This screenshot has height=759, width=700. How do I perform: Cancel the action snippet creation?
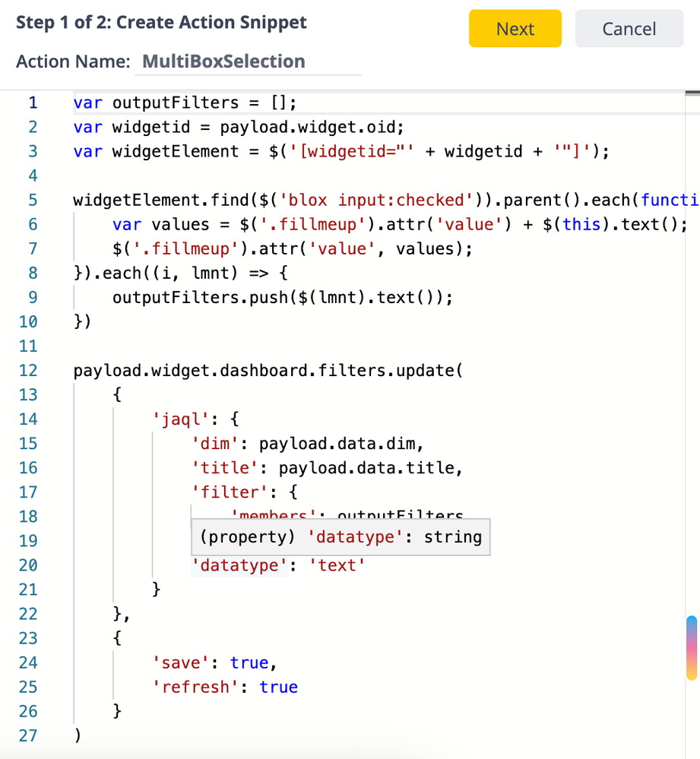628,29
